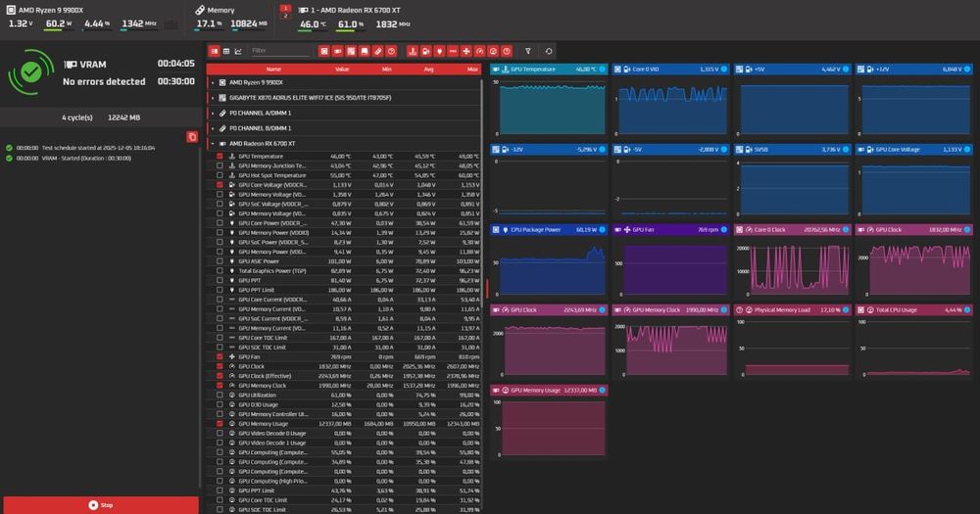Expand the AMD Ryzen 9 9900X tree node
The height and width of the screenshot is (514, 980).
click(213, 82)
